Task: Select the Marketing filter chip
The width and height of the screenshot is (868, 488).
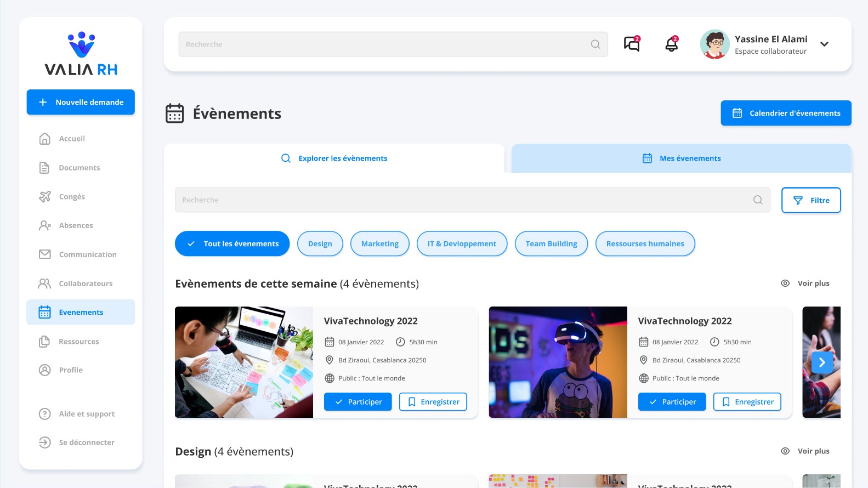Action: 379,243
